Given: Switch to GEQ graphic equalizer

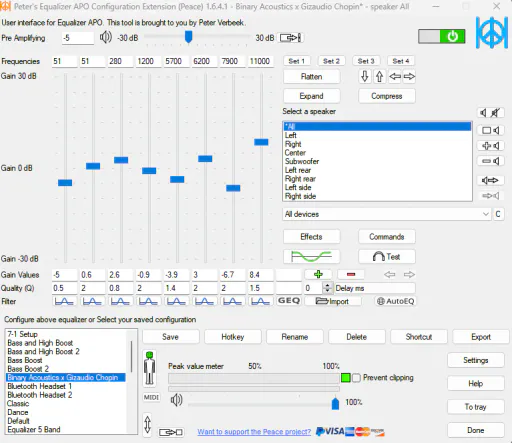Looking at the screenshot, I should 289,301.
